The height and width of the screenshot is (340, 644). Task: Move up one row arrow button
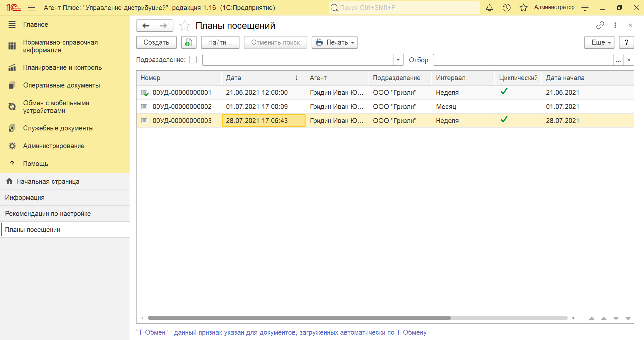604,318
